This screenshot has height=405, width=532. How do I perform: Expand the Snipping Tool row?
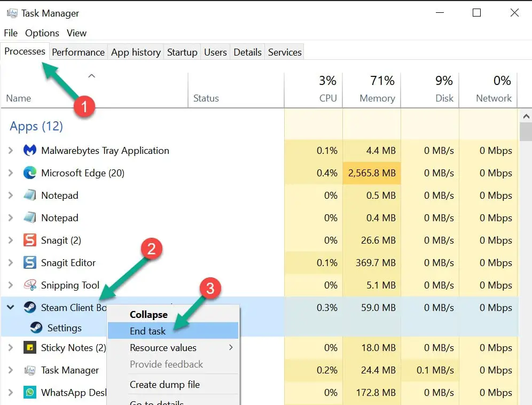pyautogui.click(x=11, y=285)
